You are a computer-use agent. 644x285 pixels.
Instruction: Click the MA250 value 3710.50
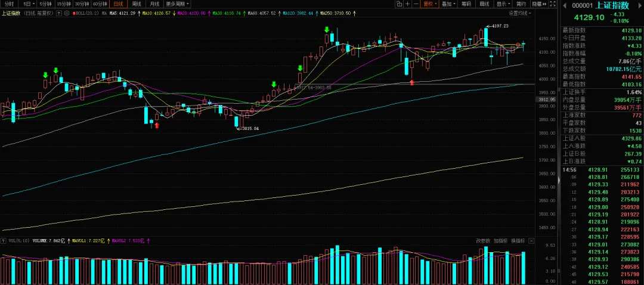336,13
